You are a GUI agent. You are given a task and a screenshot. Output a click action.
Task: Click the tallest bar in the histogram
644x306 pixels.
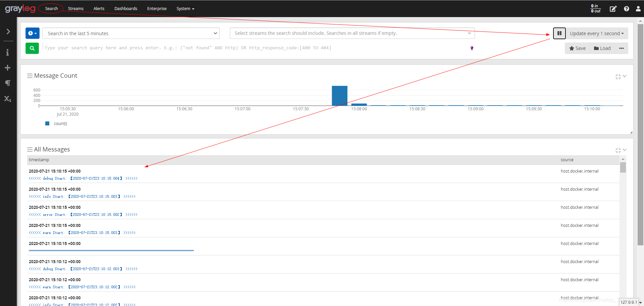click(x=339, y=96)
